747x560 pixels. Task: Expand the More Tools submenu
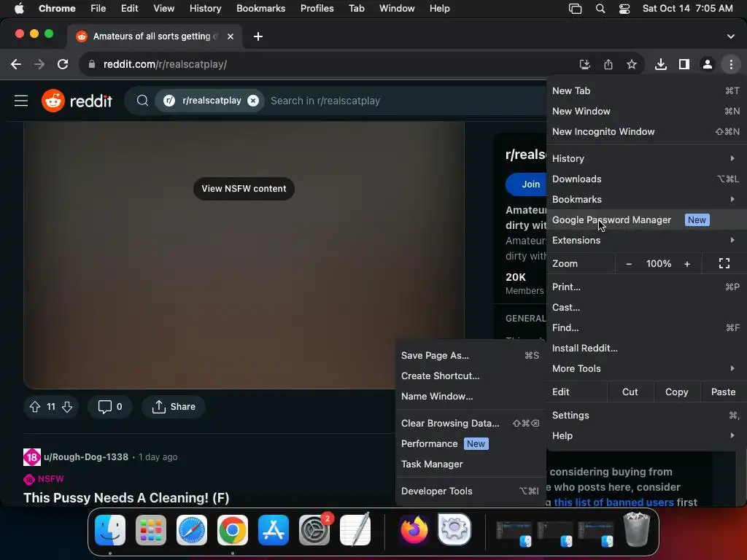pyautogui.click(x=646, y=368)
